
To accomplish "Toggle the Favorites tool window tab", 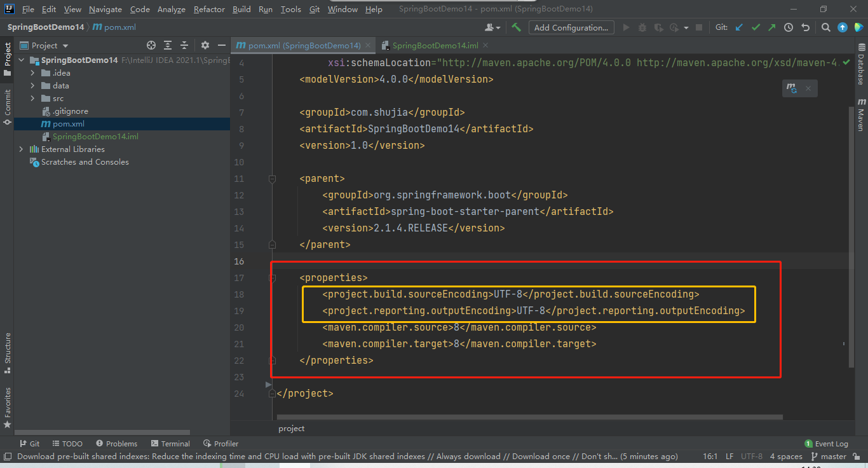I will (x=7, y=407).
